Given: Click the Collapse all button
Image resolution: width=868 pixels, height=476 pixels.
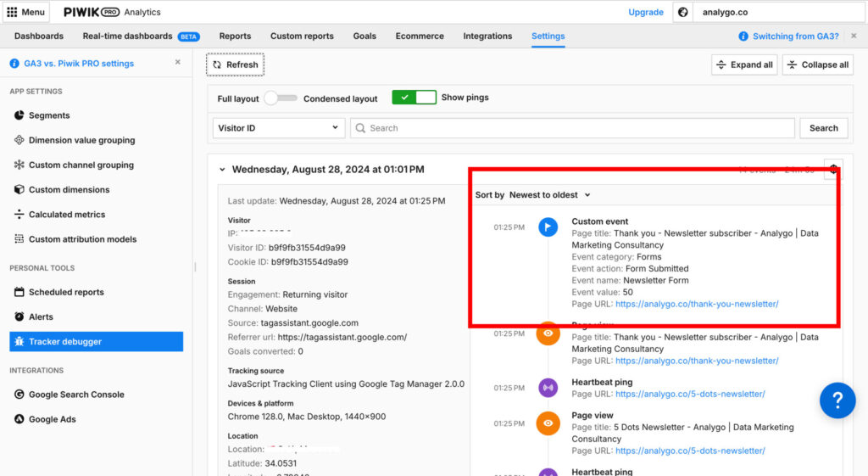Looking at the screenshot, I should click(817, 64).
